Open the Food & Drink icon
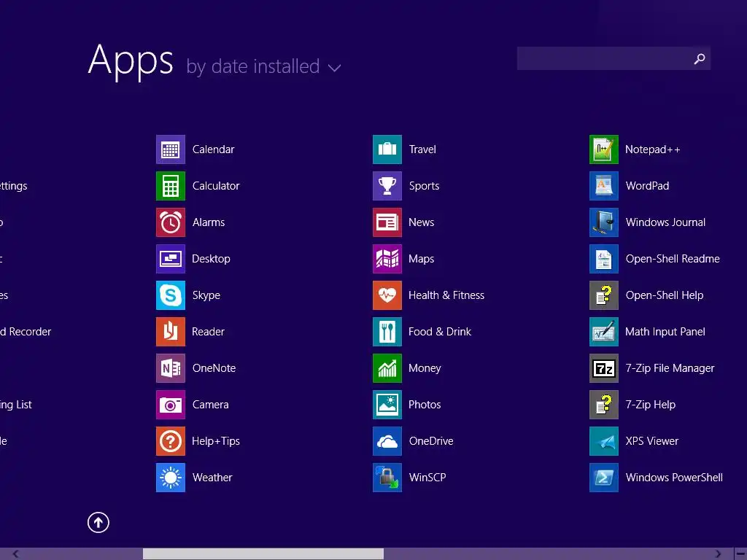 pos(387,332)
